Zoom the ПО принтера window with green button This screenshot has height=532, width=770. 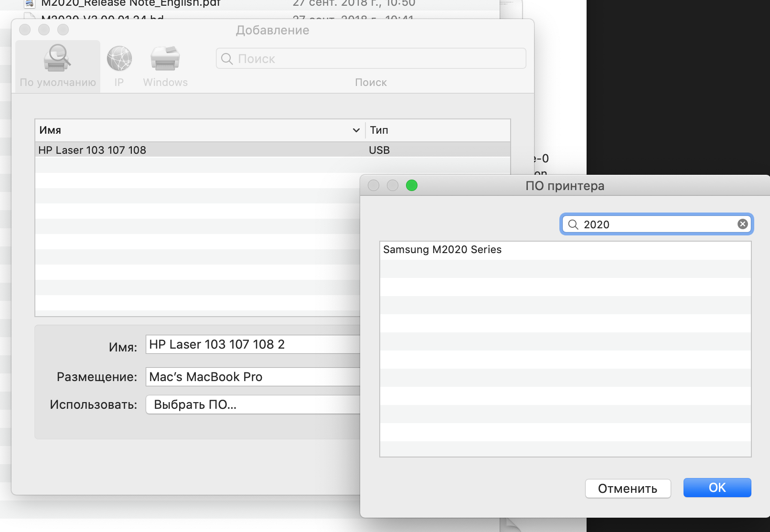coord(411,185)
